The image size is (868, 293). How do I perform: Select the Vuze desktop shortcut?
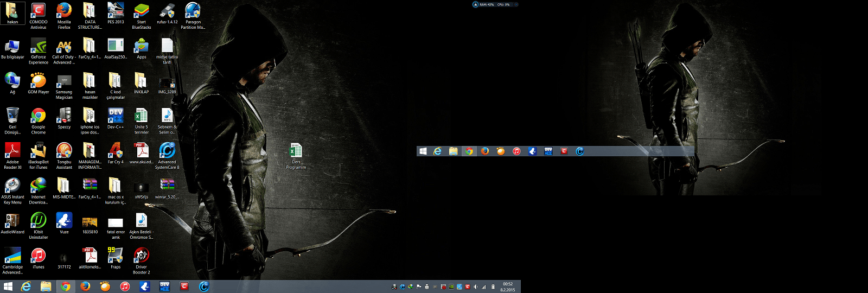64,223
